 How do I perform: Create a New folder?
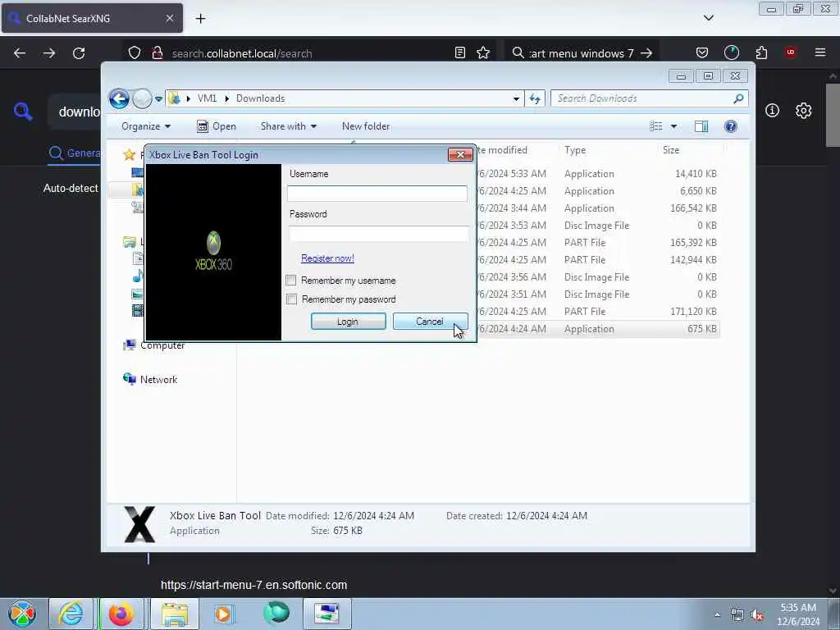(366, 126)
